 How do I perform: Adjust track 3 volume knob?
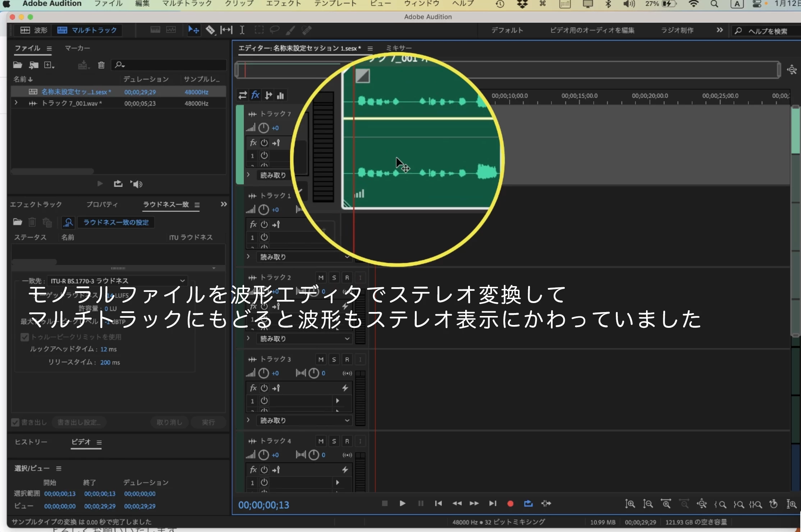tap(264, 373)
